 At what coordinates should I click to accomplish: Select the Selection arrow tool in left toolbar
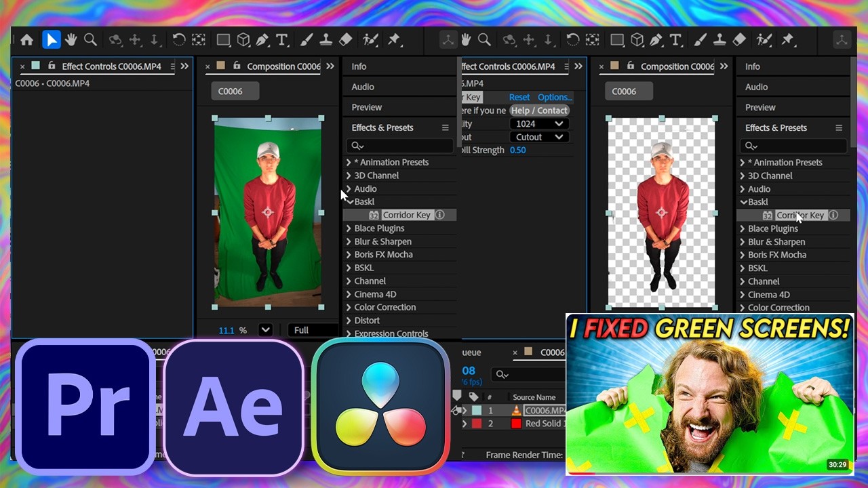tap(51, 40)
